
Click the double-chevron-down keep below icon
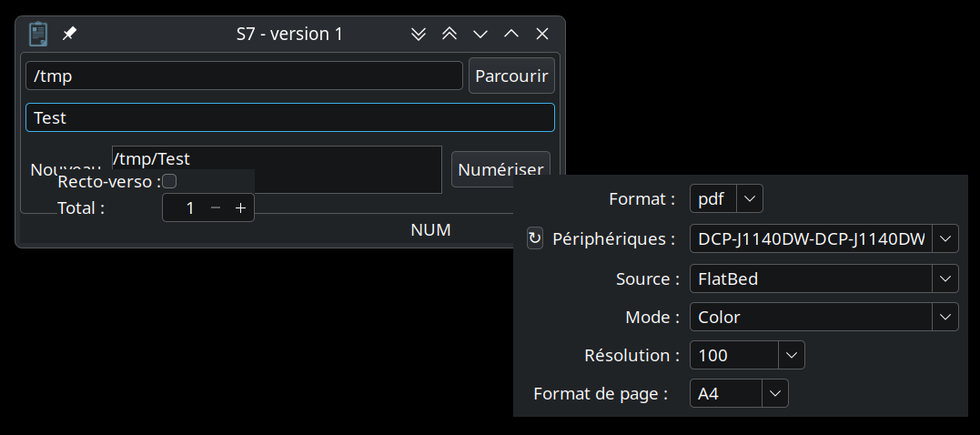(x=419, y=34)
